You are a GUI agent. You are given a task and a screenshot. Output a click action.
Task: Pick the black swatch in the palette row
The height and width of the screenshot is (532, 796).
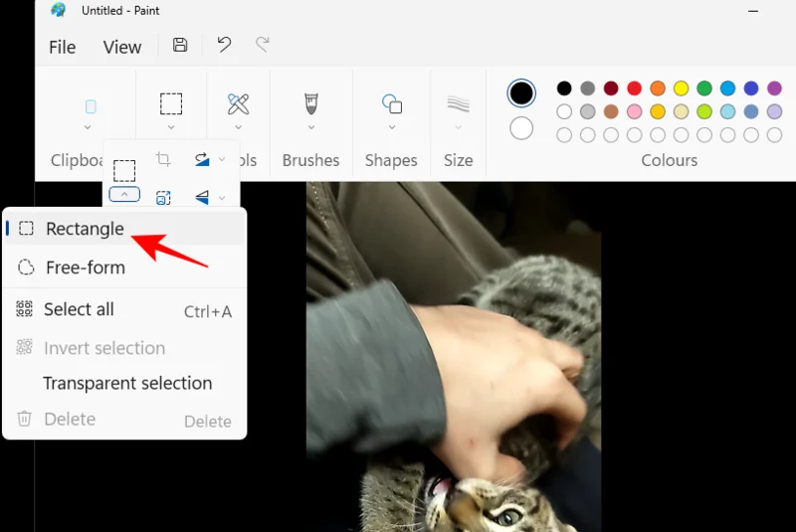(x=564, y=89)
